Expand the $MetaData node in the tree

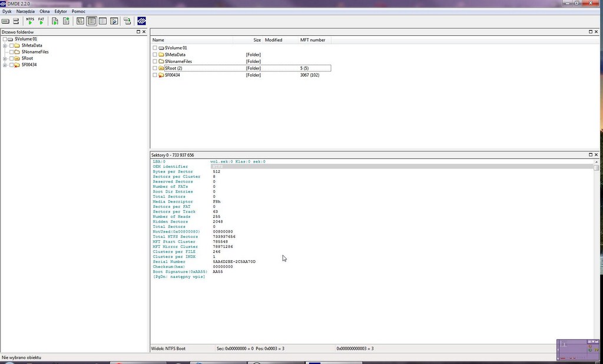click(x=5, y=45)
